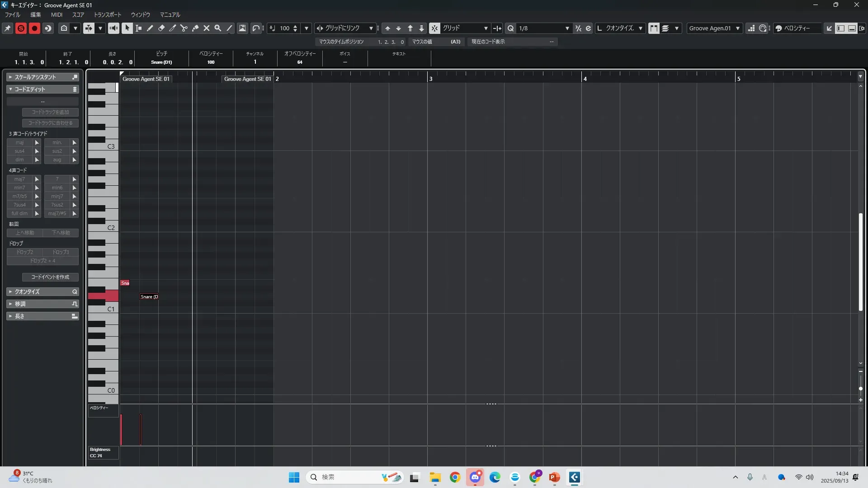The width and height of the screenshot is (868, 488).
Task: Select the Object Selection arrow tool
Action: (x=127, y=28)
